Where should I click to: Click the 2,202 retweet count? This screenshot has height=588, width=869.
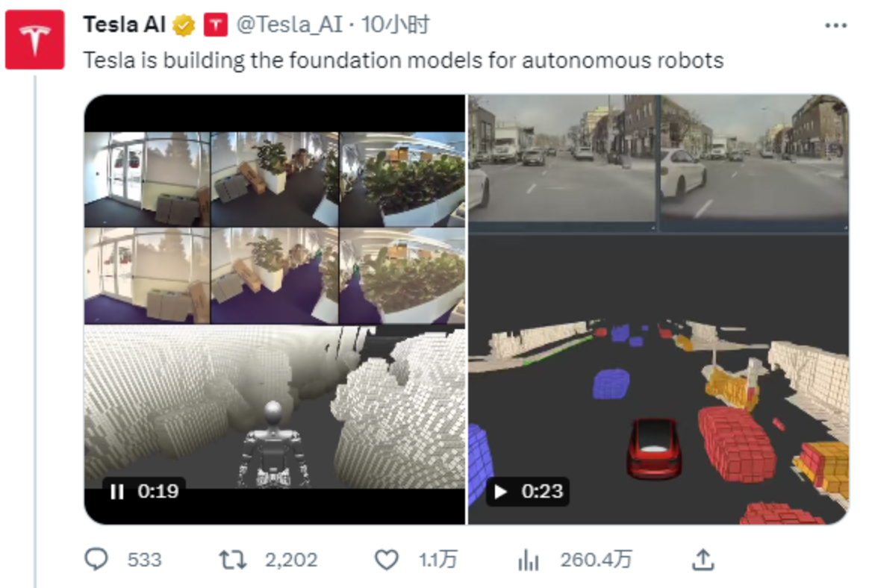tap(291, 560)
